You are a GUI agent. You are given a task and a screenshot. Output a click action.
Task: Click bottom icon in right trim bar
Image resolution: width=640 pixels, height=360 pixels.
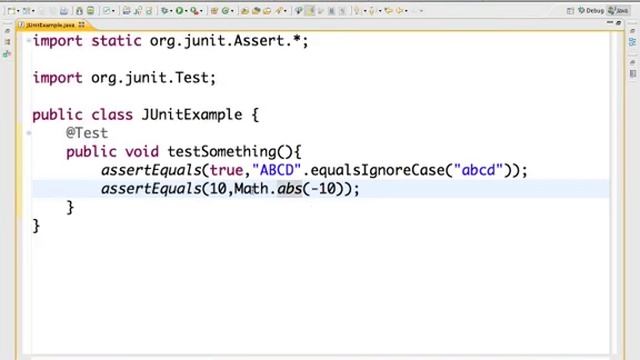633,74
